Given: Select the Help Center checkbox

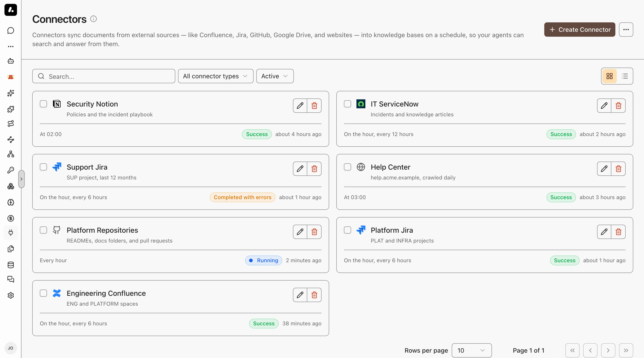Looking at the screenshot, I should 347,167.
